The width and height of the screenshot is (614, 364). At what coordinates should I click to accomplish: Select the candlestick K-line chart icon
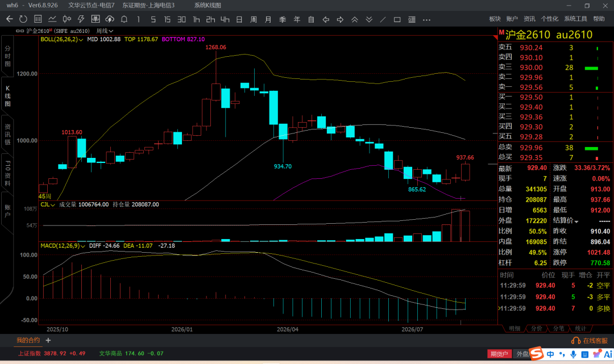(67, 19)
